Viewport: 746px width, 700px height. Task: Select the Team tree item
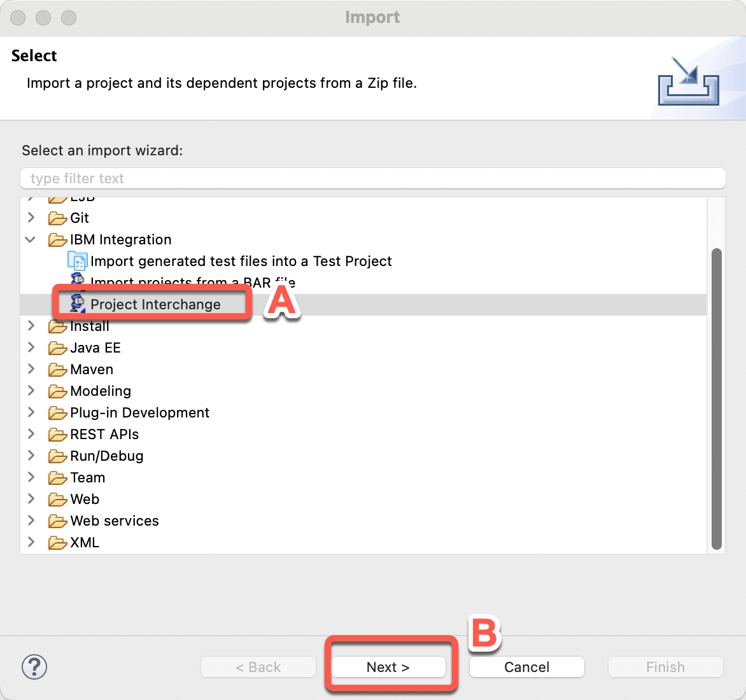87,477
